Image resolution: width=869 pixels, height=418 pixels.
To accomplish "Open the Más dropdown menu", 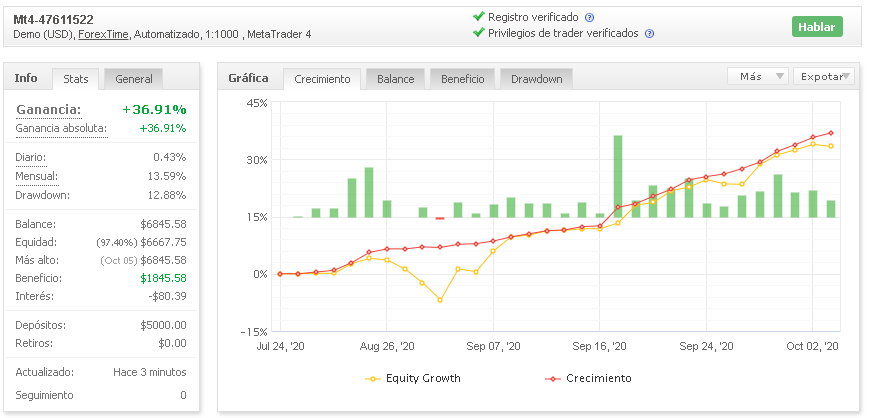I will pyautogui.click(x=759, y=76).
